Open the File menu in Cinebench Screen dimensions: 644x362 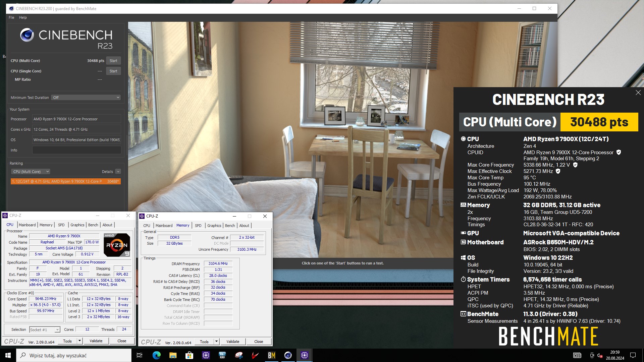pyautogui.click(x=11, y=17)
